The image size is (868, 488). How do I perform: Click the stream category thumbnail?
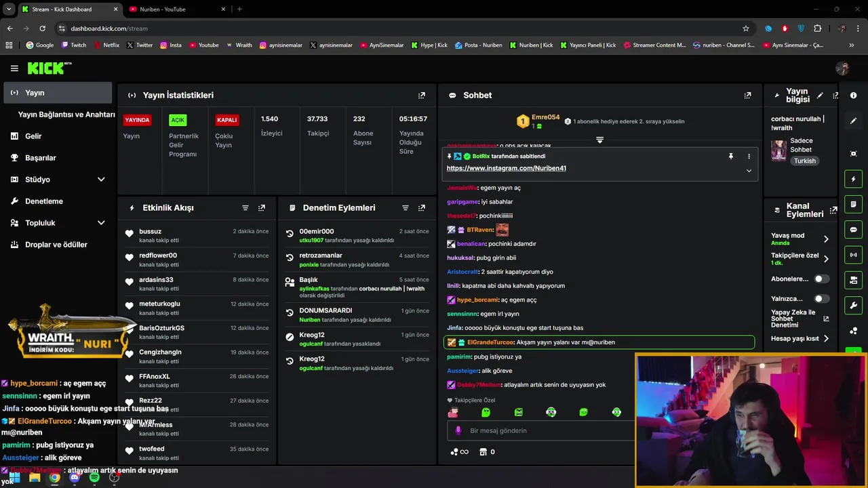(778, 150)
